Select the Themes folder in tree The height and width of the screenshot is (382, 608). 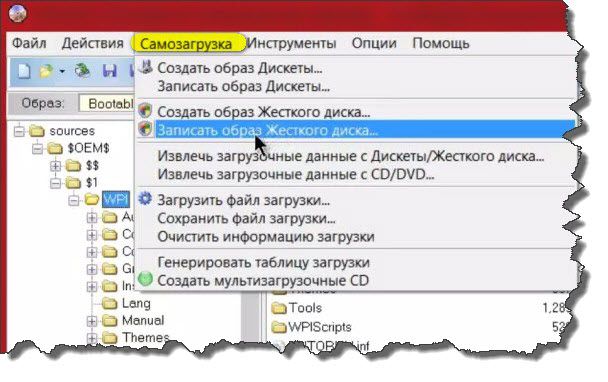click(x=145, y=337)
